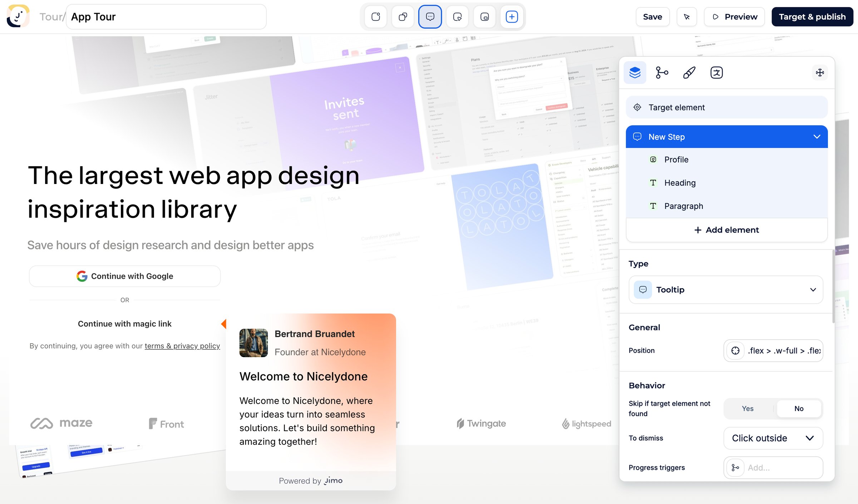Open the Click outside dismiss dropdown
The height and width of the screenshot is (504, 858).
click(x=773, y=438)
